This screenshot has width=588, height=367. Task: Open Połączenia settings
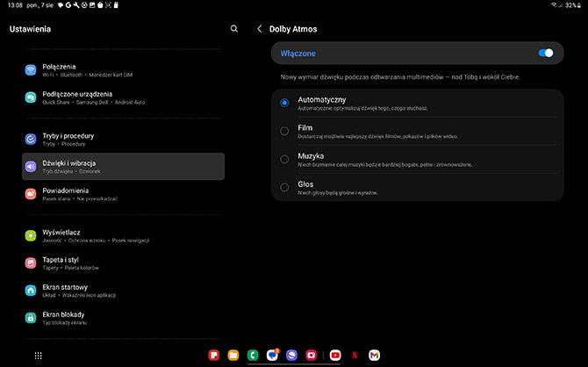click(x=123, y=70)
